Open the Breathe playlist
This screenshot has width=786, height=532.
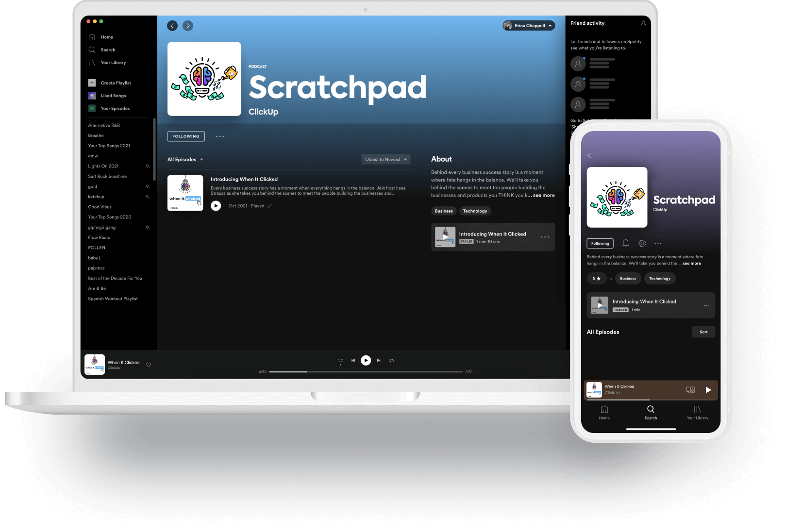(96, 135)
